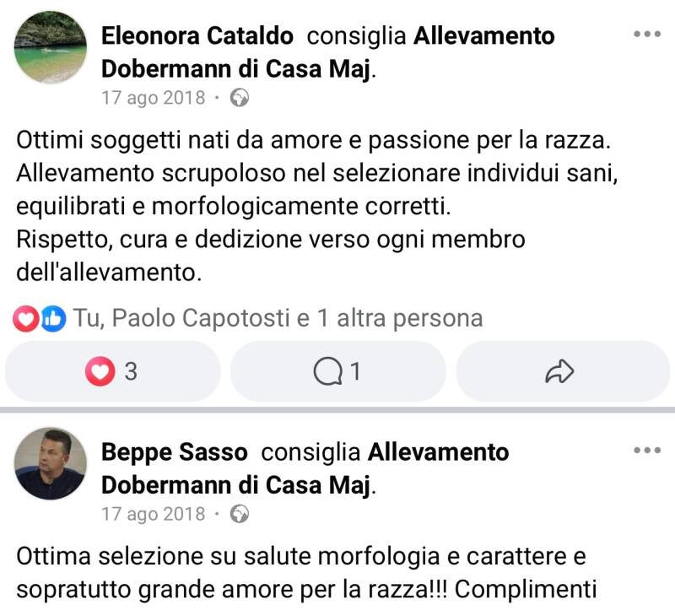Open Eleonora Cataldo's profile picture
Viewport: 675px width, 616px height.
pyautogui.click(x=51, y=47)
